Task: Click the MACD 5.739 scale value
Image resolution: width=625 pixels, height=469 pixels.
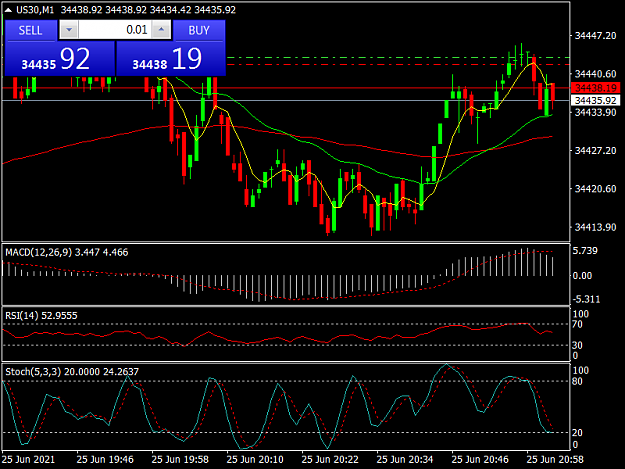Action: (x=585, y=251)
